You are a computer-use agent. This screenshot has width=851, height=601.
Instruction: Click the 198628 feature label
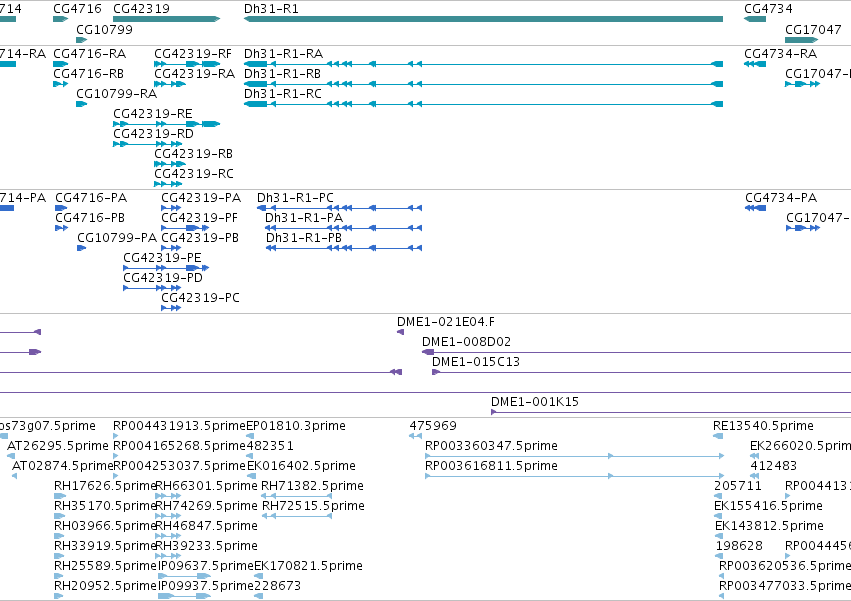pos(740,547)
